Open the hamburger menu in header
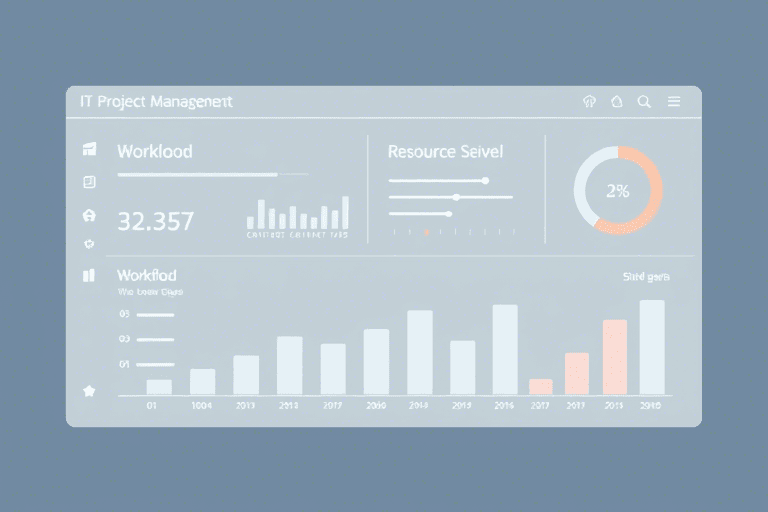Viewport: 768px width, 512px height. click(x=674, y=102)
